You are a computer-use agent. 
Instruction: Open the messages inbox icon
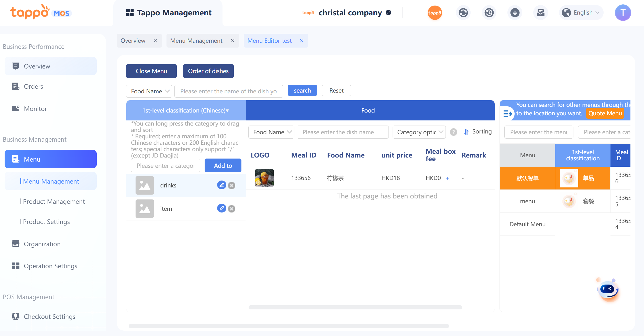click(x=540, y=13)
